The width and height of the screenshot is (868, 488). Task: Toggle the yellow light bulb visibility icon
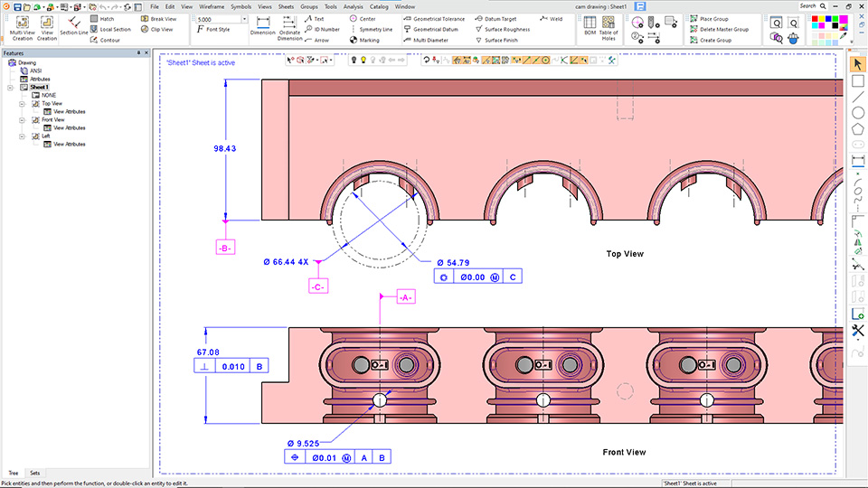[x=363, y=60]
